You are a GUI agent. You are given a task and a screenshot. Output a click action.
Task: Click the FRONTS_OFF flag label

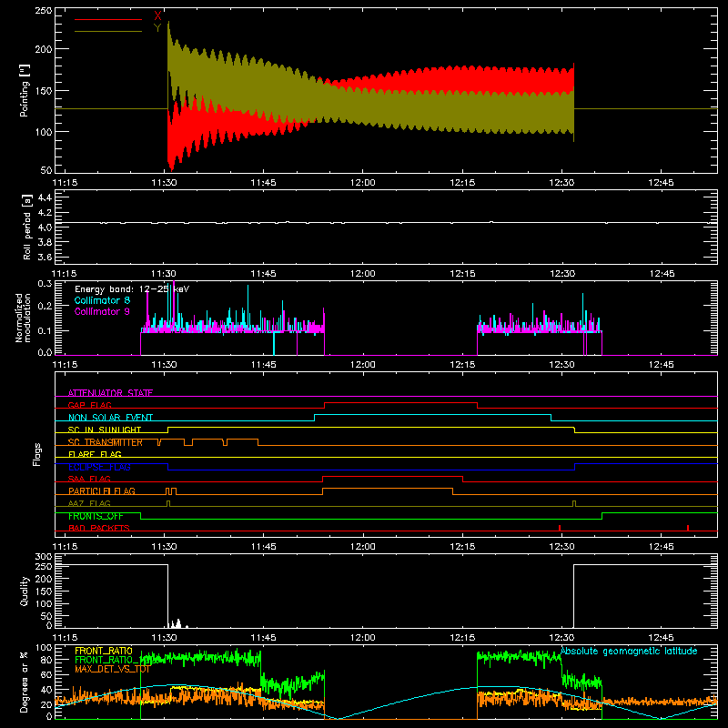(96, 516)
